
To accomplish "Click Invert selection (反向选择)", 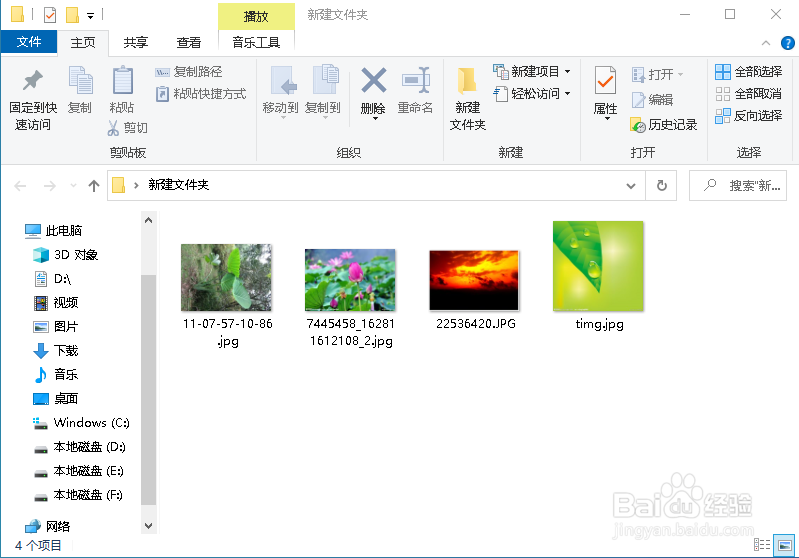I will 749,116.
